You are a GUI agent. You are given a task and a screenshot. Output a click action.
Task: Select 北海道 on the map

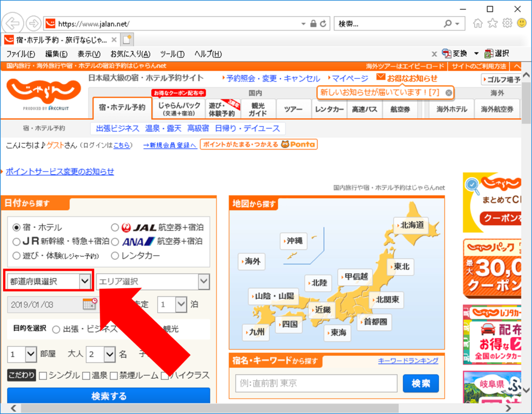(x=411, y=225)
